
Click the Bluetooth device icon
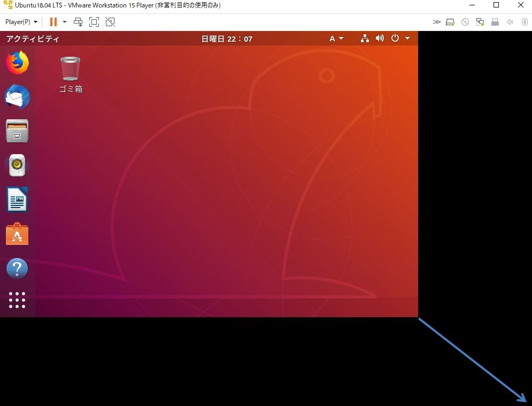point(525,22)
